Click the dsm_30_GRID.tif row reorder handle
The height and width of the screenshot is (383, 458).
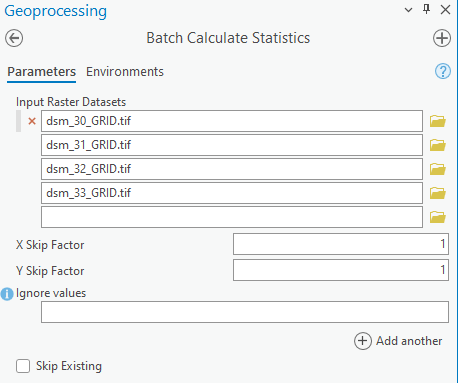[x=18, y=121]
